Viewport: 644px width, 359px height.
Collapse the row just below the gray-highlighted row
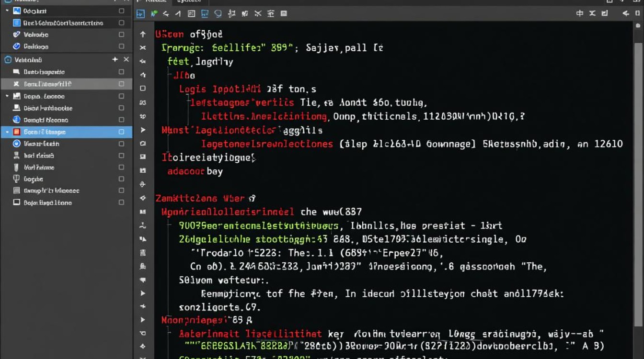(x=7, y=96)
